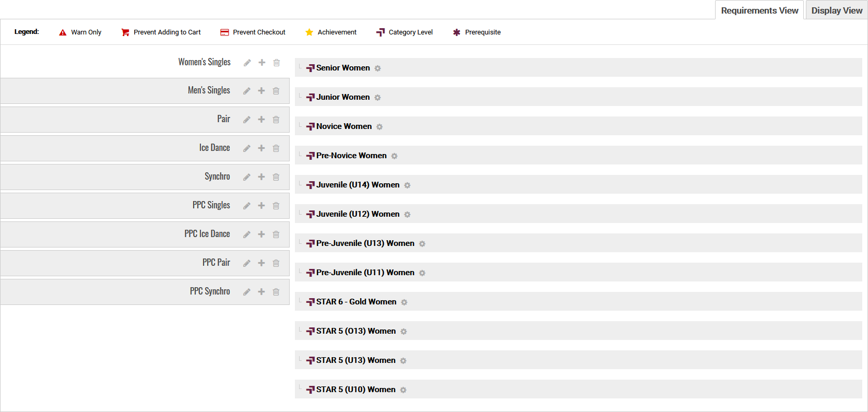Open settings gear for Senior Women
Image resolution: width=868 pixels, height=412 pixels.
coord(378,68)
